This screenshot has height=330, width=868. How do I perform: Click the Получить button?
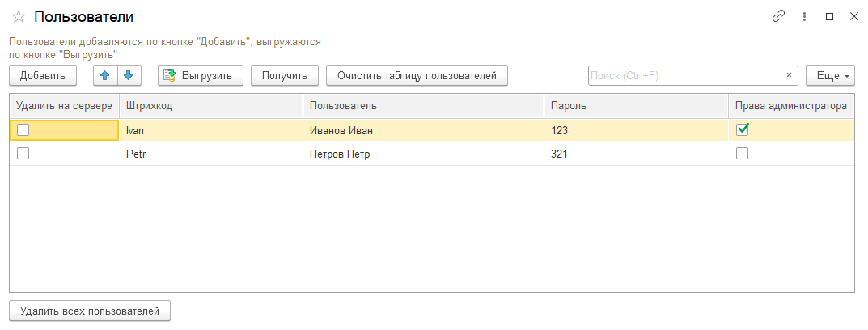pyautogui.click(x=285, y=76)
